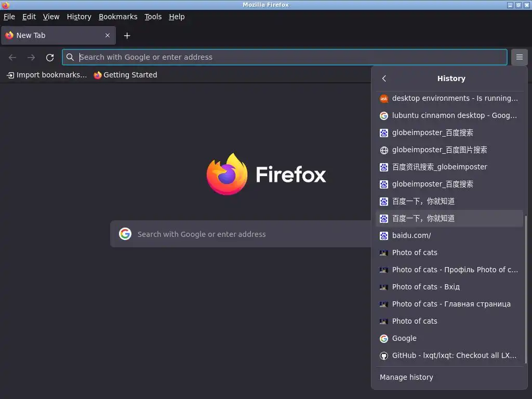The width and height of the screenshot is (532, 399).
Task: Click the icon beside Photo of cats - Главная страница
Action: pos(384,304)
